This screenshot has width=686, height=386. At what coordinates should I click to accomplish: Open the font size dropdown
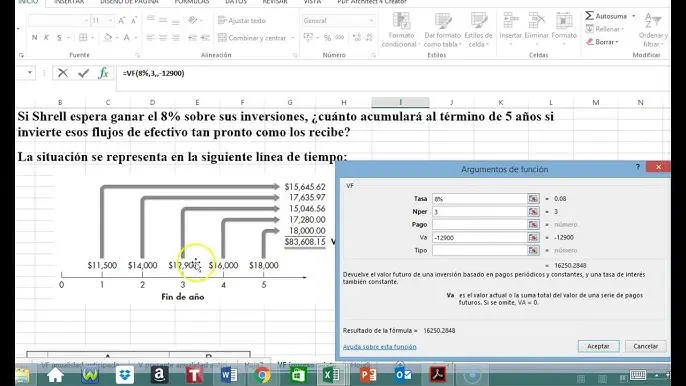(x=110, y=21)
